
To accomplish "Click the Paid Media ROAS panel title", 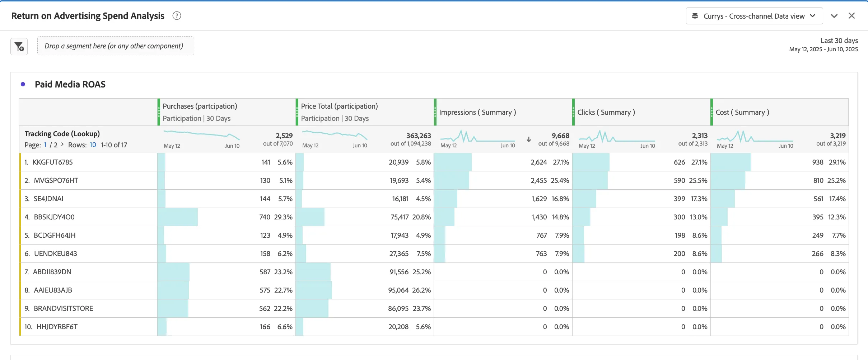I will click(70, 84).
